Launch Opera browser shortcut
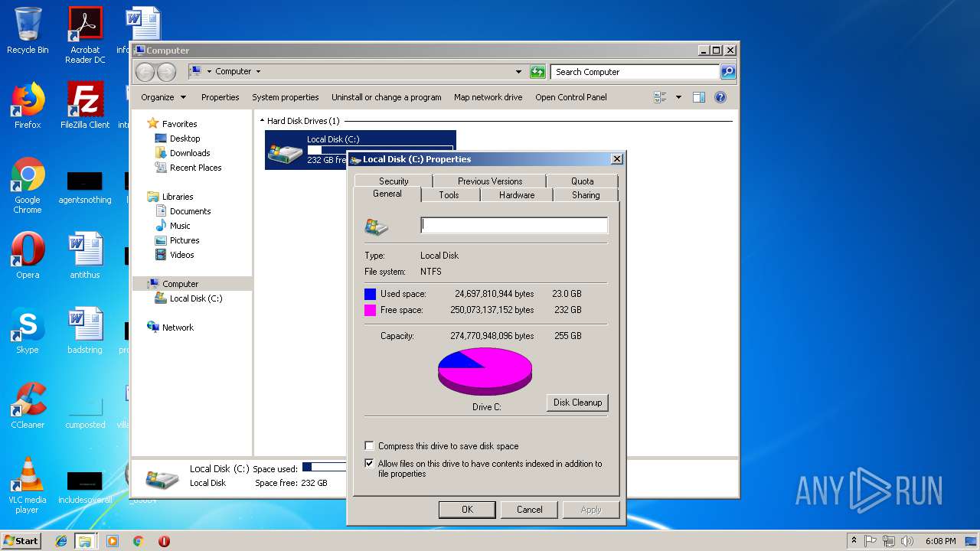980x551 pixels. (x=28, y=256)
